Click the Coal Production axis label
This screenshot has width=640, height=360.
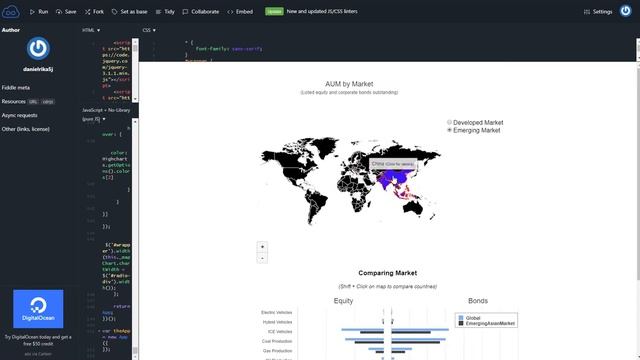tap(277, 341)
